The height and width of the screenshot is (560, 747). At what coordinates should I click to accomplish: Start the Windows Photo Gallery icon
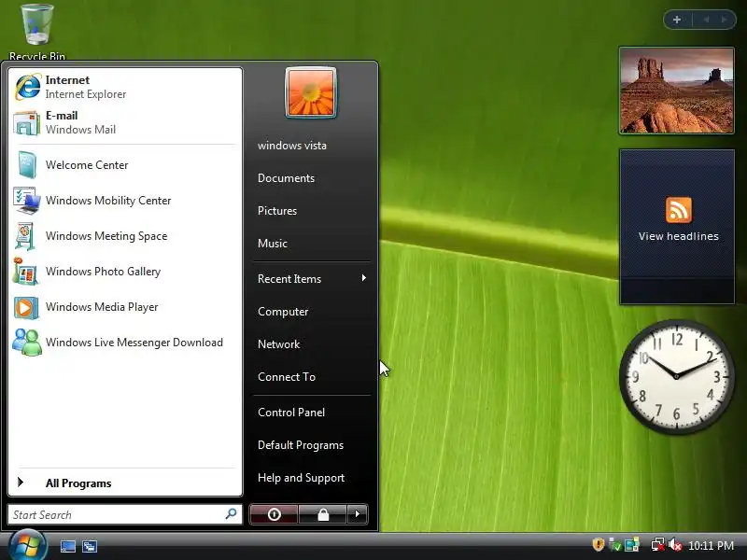pyautogui.click(x=25, y=272)
